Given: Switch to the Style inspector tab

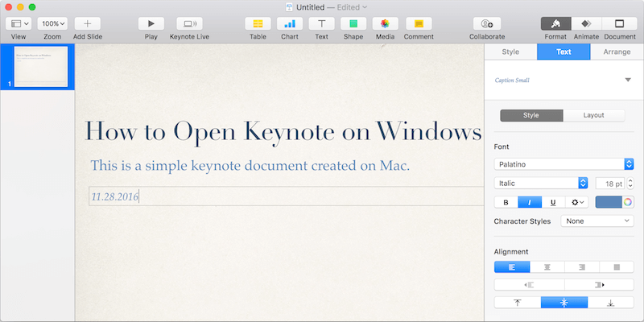Looking at the screenshot, I should [510, 52].
